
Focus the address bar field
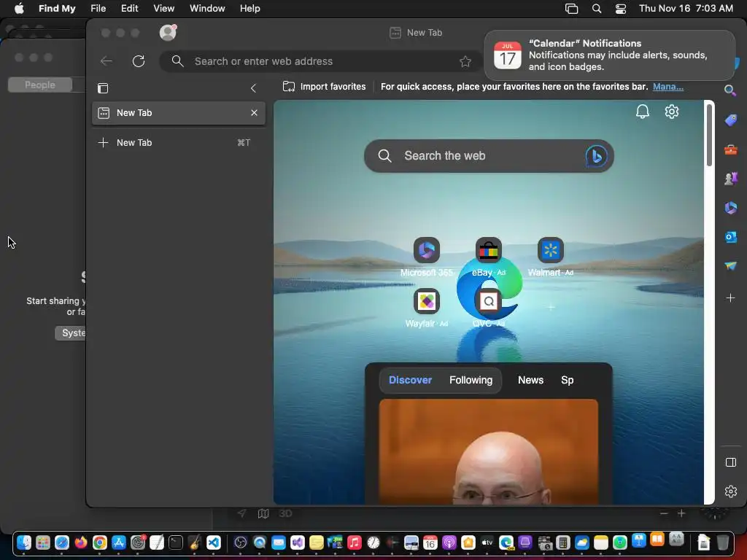320,61
